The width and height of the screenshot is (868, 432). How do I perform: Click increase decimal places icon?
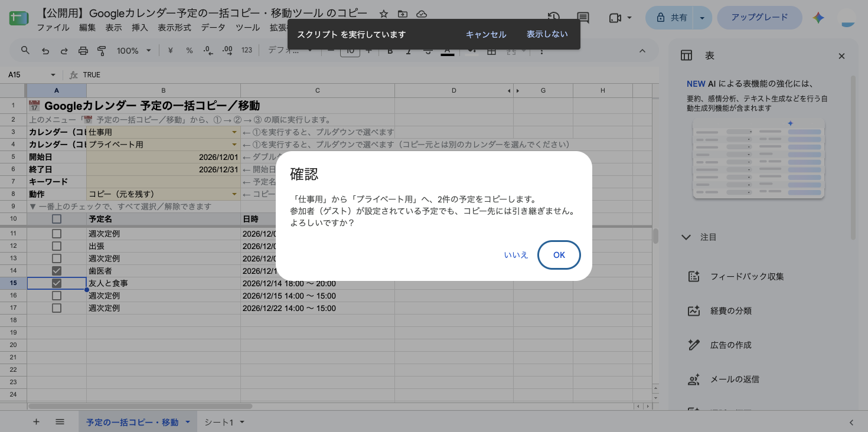coord(227,51)
